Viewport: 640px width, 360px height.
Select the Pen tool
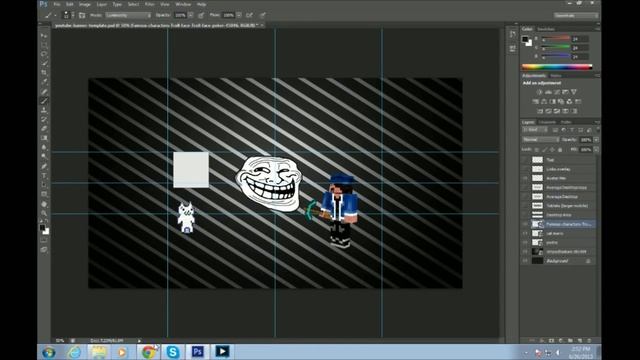pos(44,167)
